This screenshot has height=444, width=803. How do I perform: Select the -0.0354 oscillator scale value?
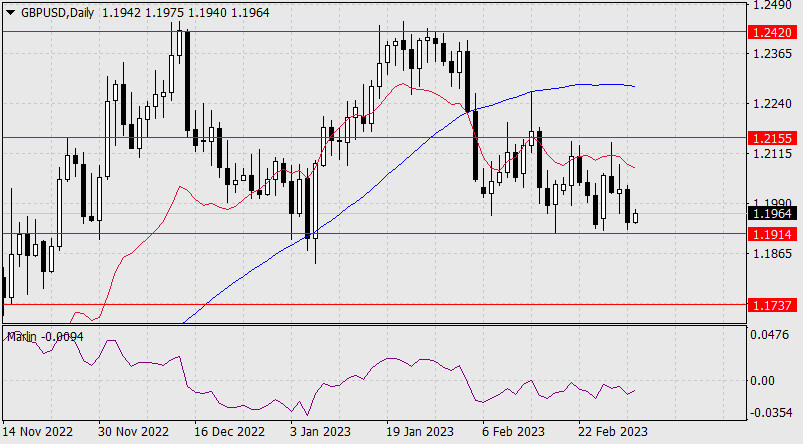[770, 413]
